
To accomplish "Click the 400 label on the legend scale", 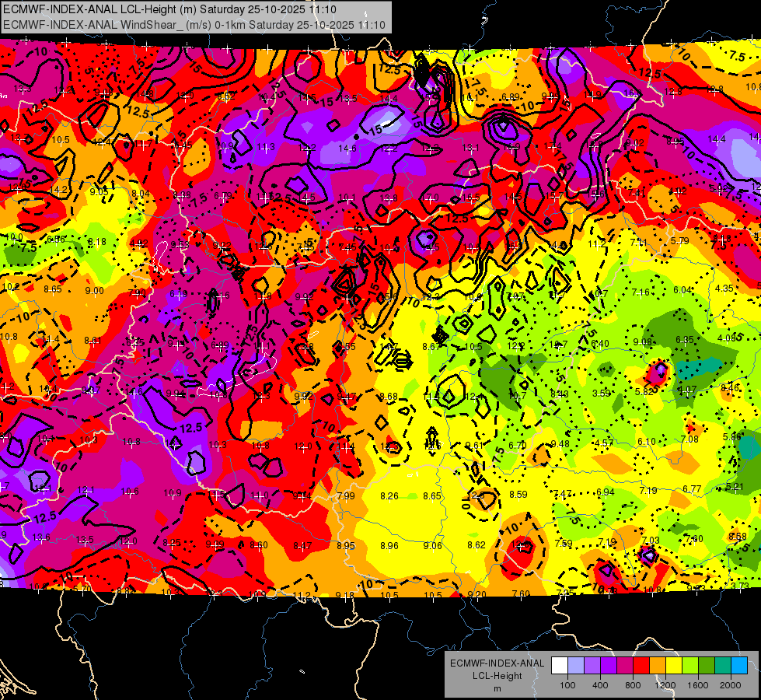I will (x=600, y=685).
